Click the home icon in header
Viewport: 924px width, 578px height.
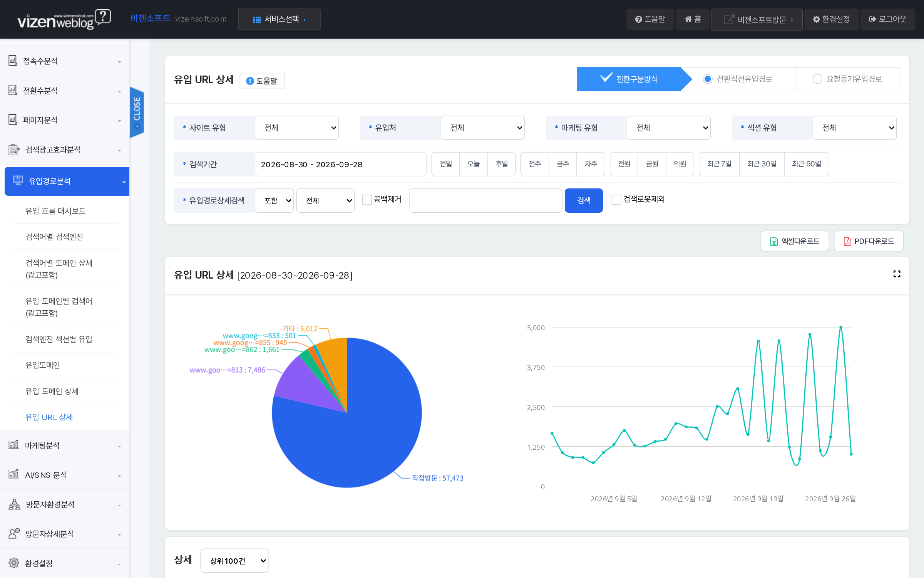tap(688, 19)
